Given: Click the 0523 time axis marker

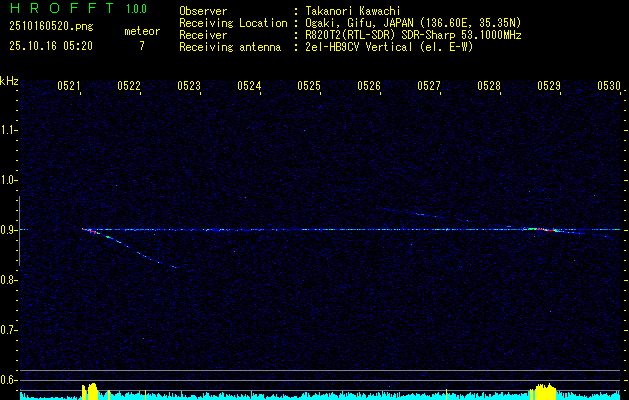Looking at the screenshot, I should tap(189, 85).
